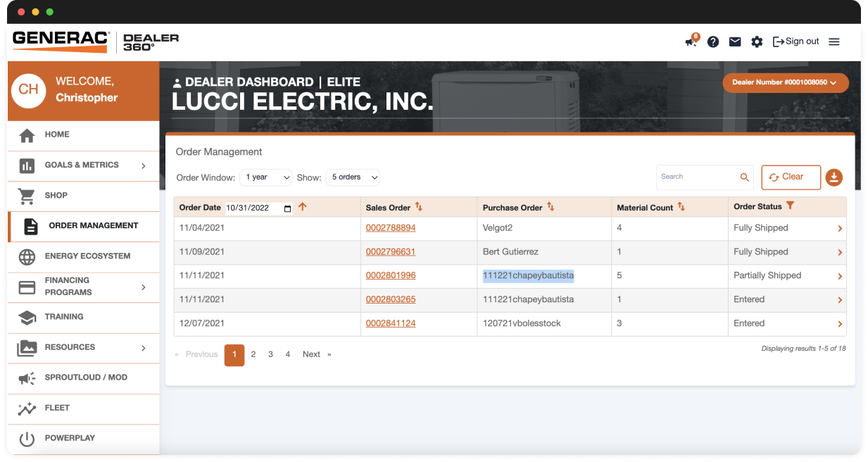The height and width of the screenshot is (462, 868).
Task: Open the announcements notification icon with badge 6
Action: point(690,42)
